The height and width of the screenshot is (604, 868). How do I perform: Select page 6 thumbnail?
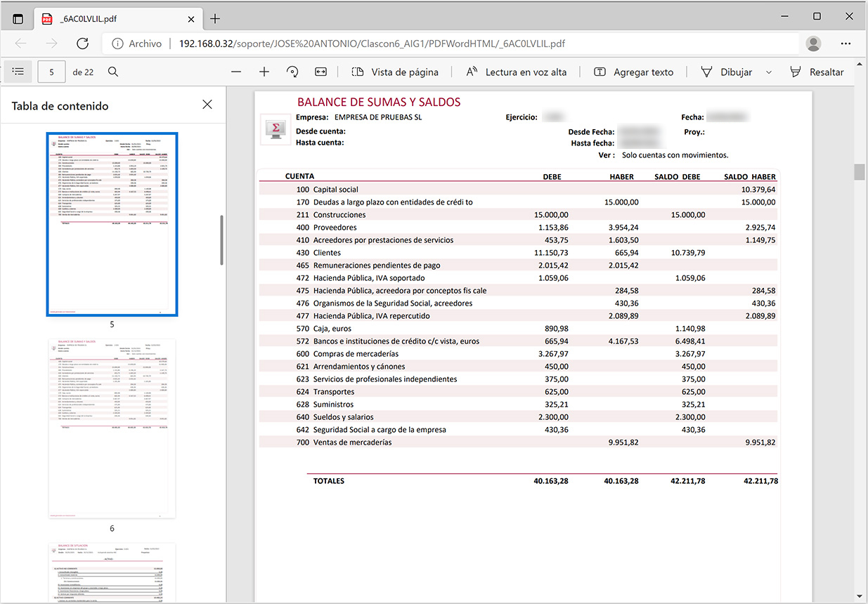point(112,428)
